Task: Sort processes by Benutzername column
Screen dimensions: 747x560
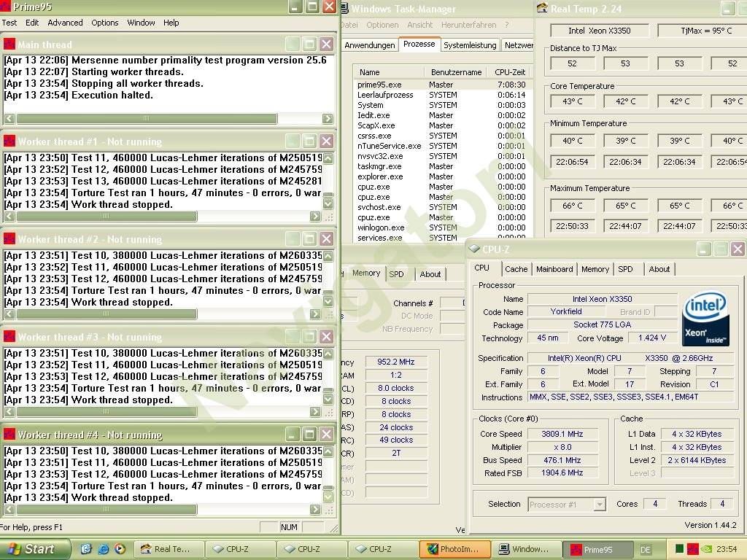Action: 456,72
